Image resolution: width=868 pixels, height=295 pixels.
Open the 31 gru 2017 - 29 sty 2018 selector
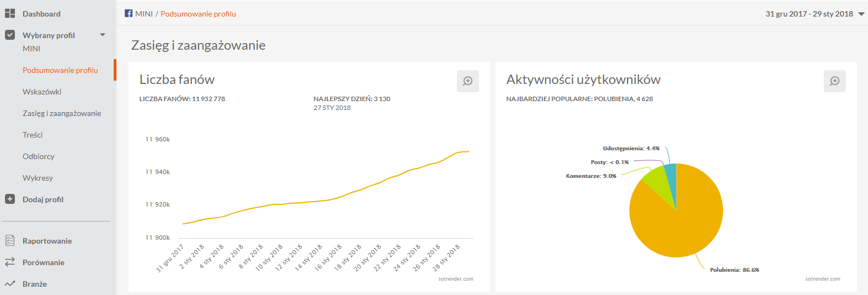click(x=809, y=14)
